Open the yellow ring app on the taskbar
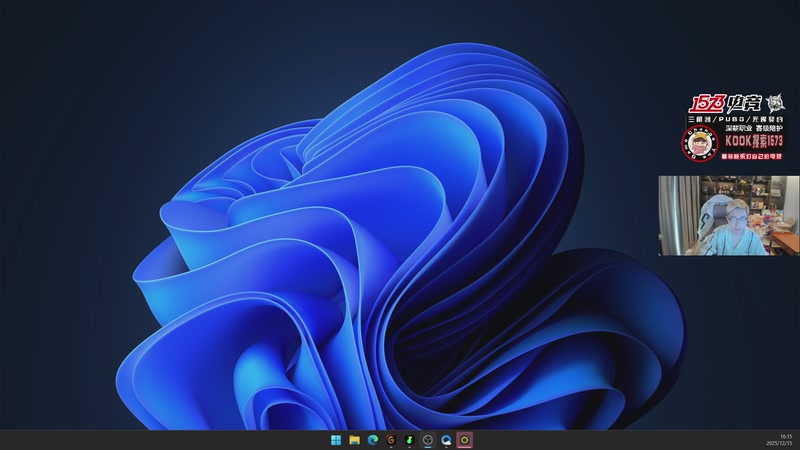This screenshot has height=450, width=800. click(465, 440)
